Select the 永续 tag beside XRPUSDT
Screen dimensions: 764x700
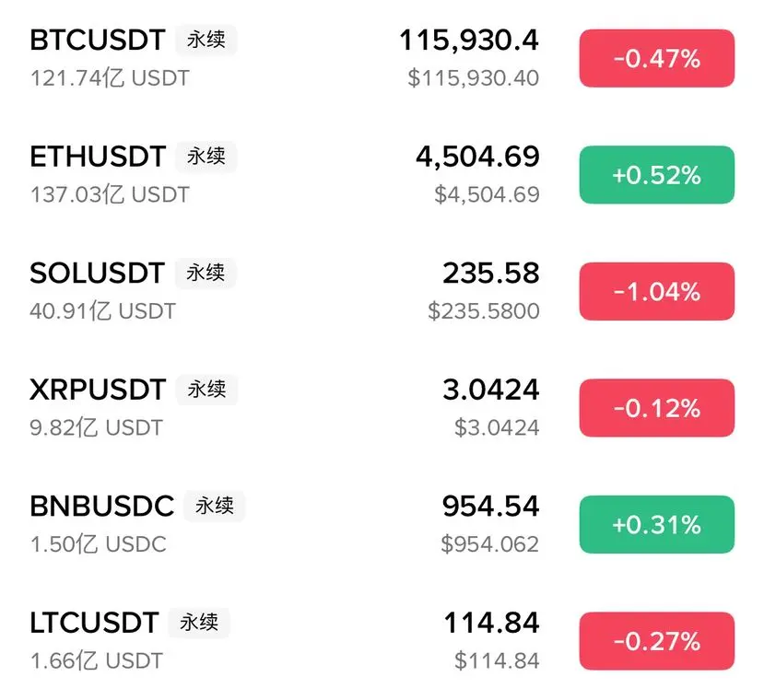pos(206,390)
